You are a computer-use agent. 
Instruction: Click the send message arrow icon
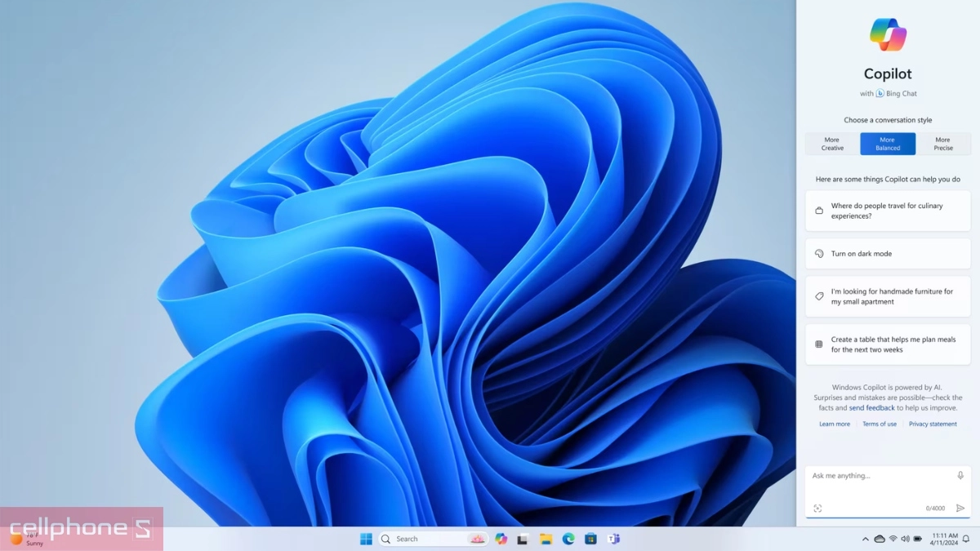(960, 508)
